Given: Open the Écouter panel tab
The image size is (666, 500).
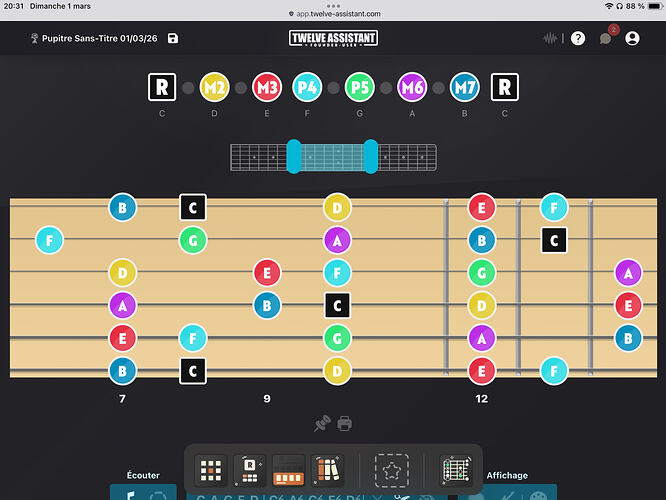Looking at the screenshot, I should [143, 475].
